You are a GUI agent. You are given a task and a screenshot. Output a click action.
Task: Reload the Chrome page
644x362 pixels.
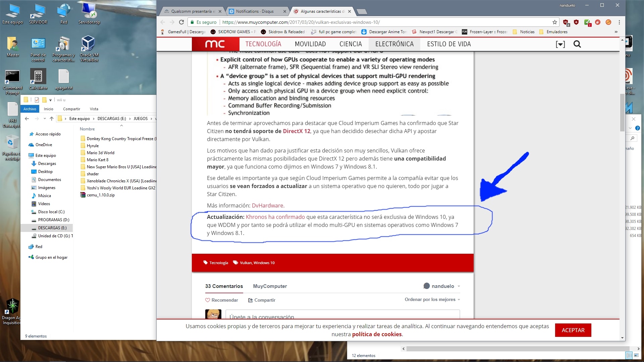point(181,22)
